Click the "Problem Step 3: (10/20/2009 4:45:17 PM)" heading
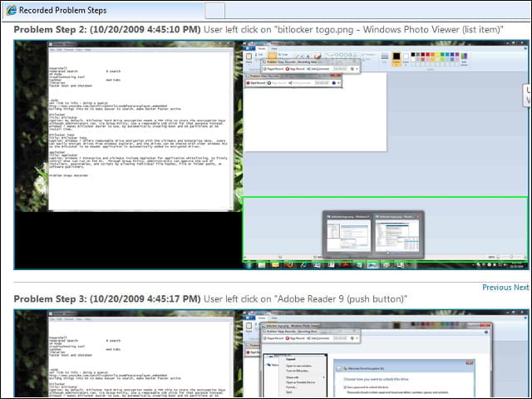 (x=107, y=299)
